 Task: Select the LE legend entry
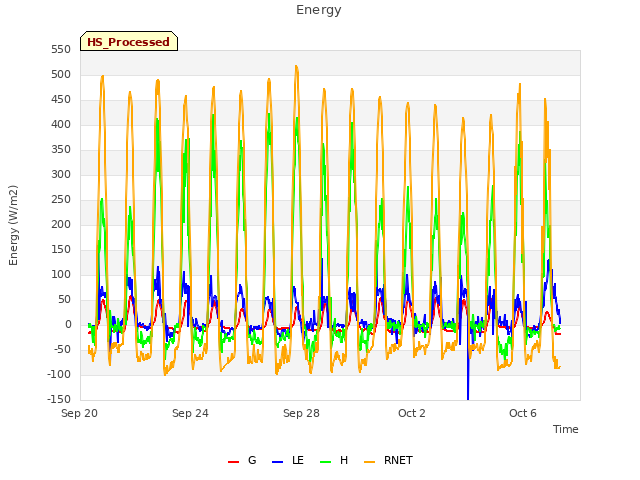288,460
